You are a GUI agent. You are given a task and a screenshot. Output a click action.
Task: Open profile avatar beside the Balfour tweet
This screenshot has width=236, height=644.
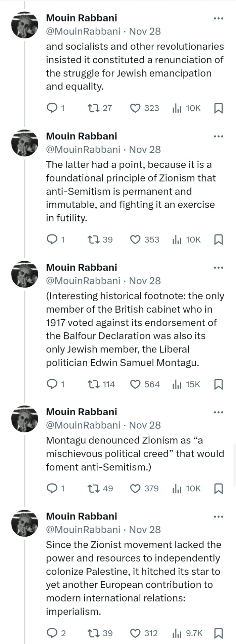(25, 274)
